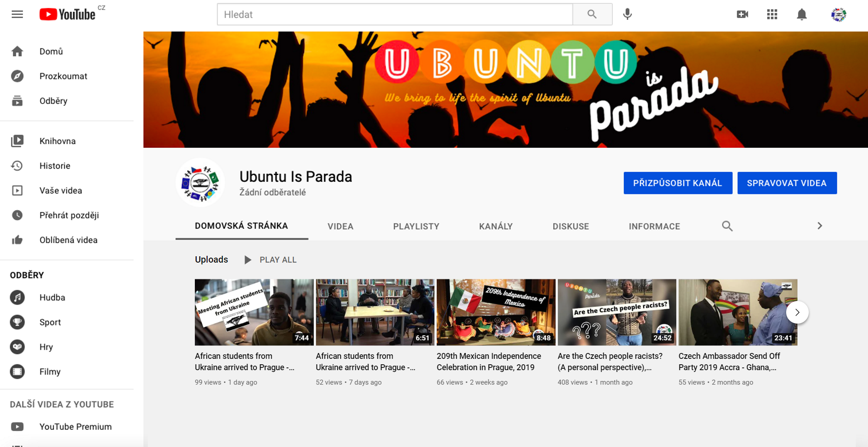Click the Hledat search field

(395, 14)
